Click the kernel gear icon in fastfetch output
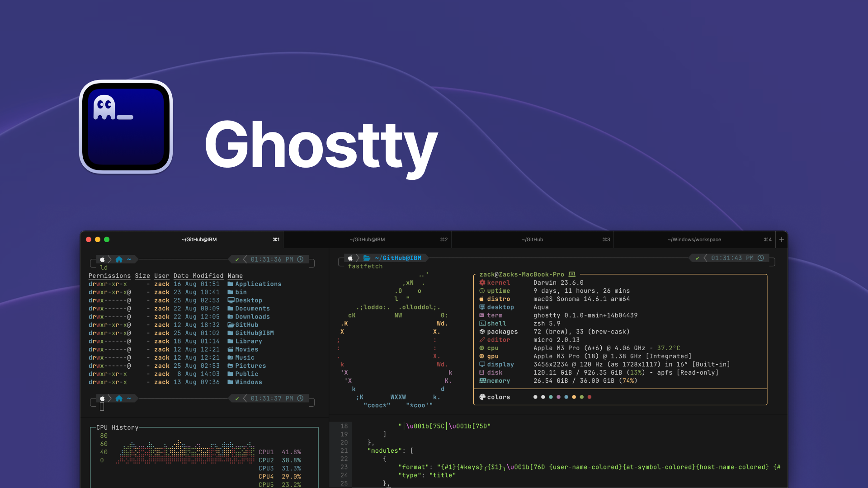The width and height of the screenshot is (868, 488). (x=482, y=282)
